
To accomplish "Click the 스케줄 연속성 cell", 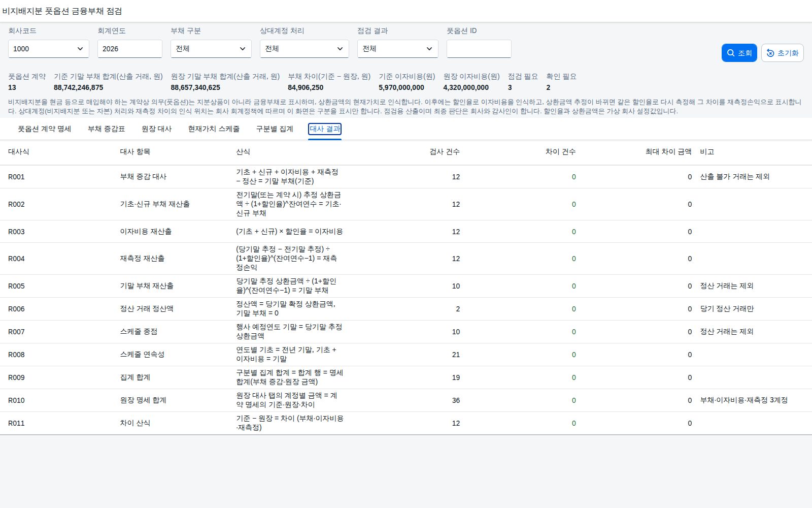I will tap(142, 355).
